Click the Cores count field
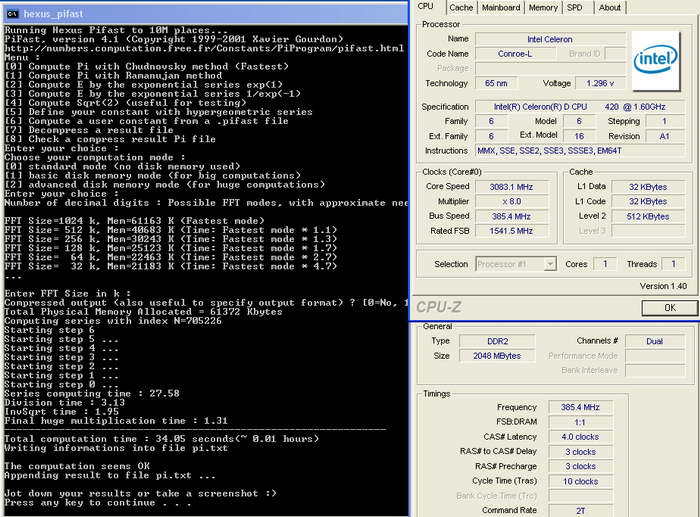This screenshot has height=517, width=700. pos(605,264)
